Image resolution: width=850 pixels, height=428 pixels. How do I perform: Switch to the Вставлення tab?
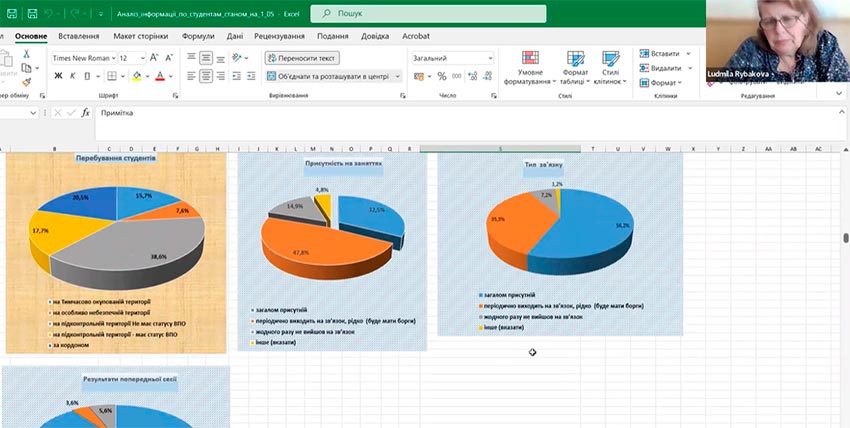pyautogui.click(x=79, y=36)
